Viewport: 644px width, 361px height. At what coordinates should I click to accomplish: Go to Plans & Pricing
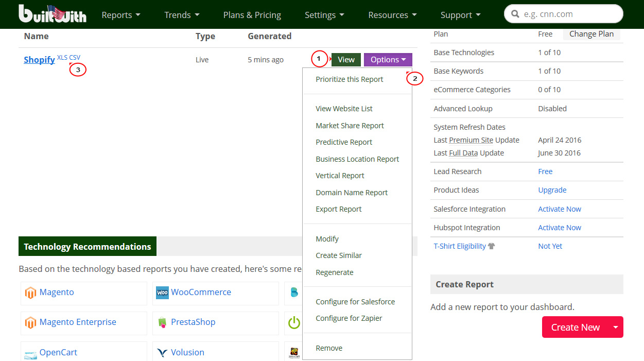[x=252, y=15]
